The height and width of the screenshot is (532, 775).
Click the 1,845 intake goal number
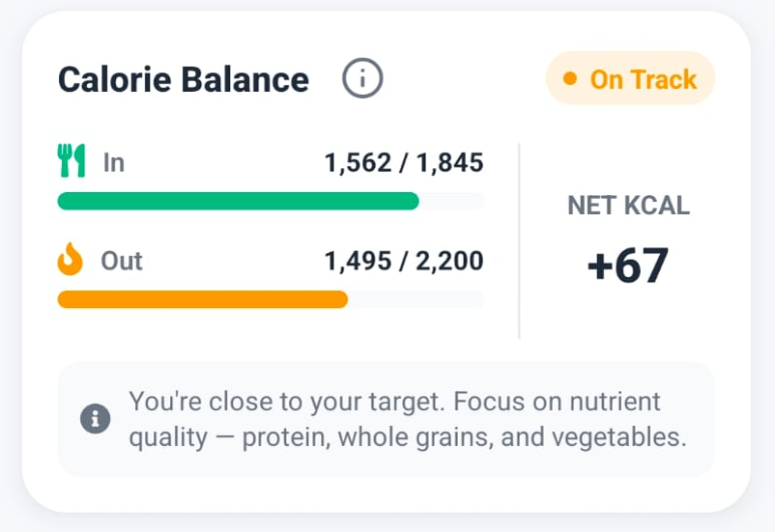click(450, 162)
